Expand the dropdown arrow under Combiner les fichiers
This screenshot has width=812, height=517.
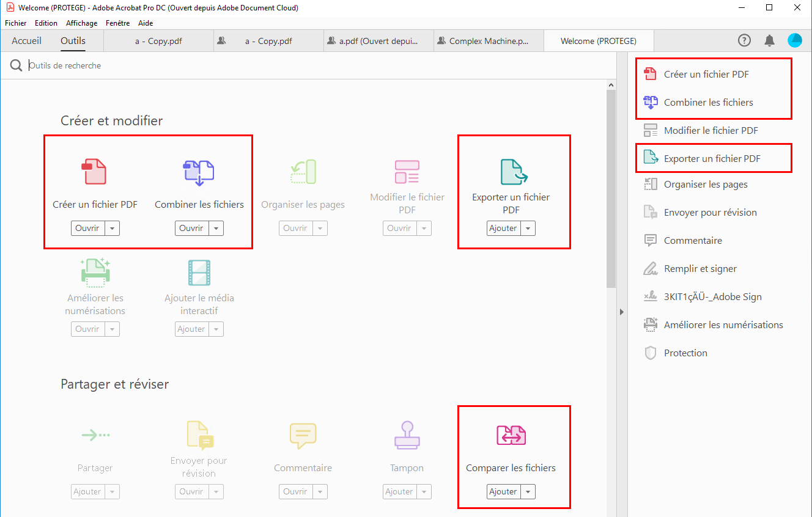pos(216,228)
